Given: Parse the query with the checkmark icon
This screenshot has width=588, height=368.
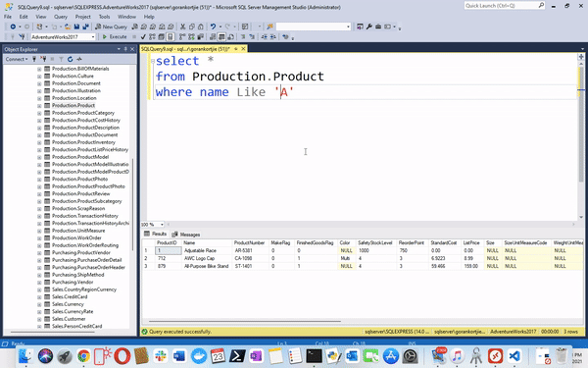Looking at the screenshot, I should pos(143,37).
